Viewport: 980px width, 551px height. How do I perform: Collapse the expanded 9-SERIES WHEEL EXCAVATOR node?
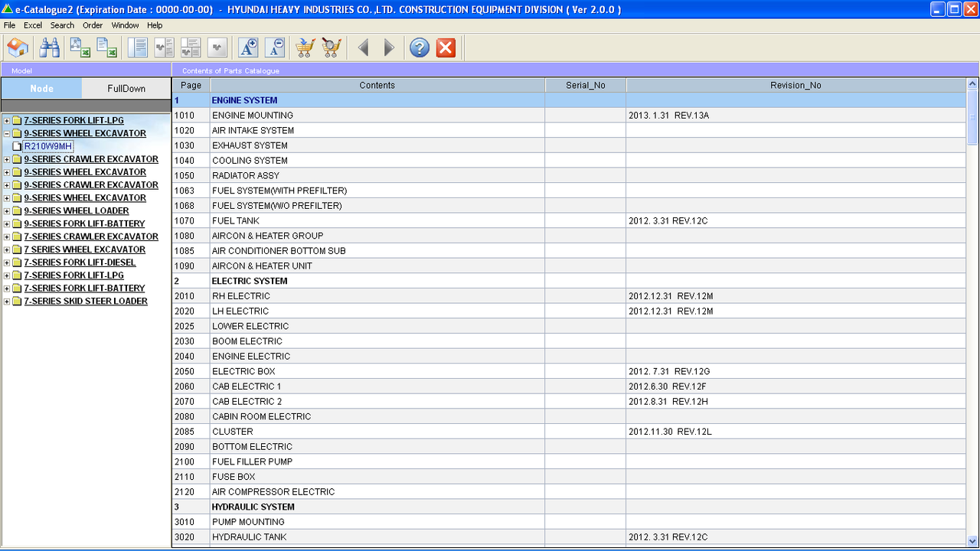coord(7,133)
